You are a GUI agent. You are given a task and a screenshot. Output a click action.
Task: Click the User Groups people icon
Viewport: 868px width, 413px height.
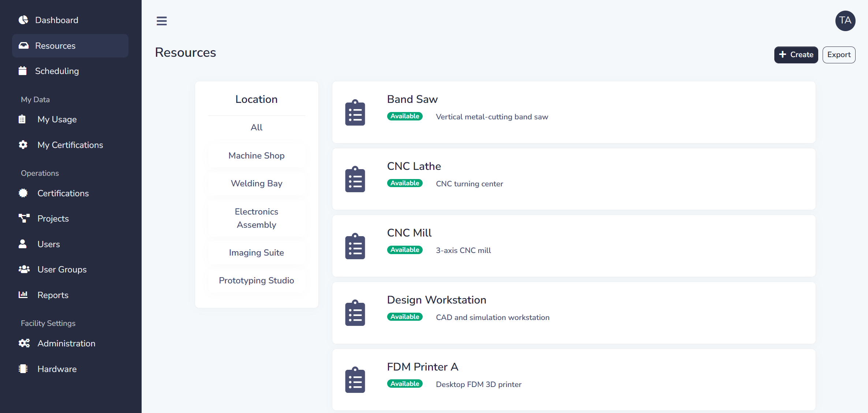(24, 269)
